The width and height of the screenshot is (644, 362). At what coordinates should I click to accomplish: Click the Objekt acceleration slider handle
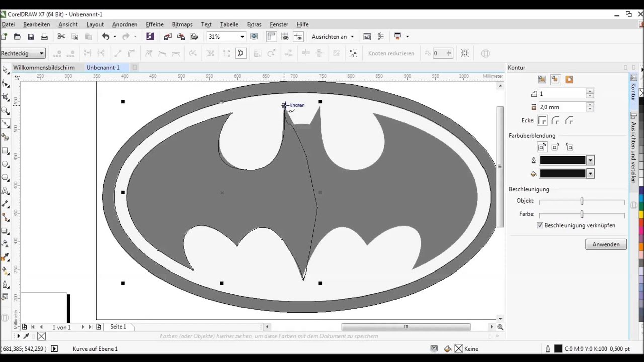tap(582, 201)
